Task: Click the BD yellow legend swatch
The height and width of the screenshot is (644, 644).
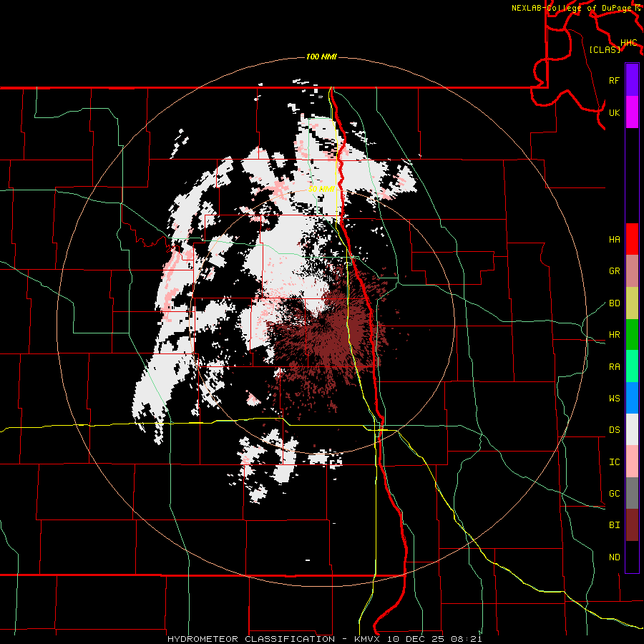Action: (x=632, y=303)
